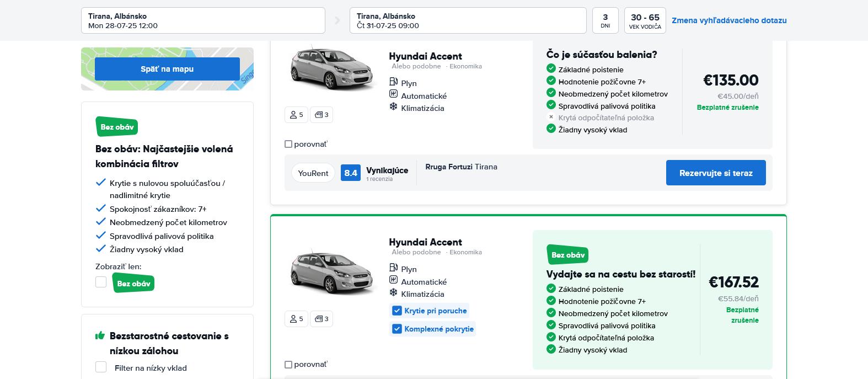Enable the Filter na nízky vklad checkbox
The image size is (868, 379).
(101, 367)
